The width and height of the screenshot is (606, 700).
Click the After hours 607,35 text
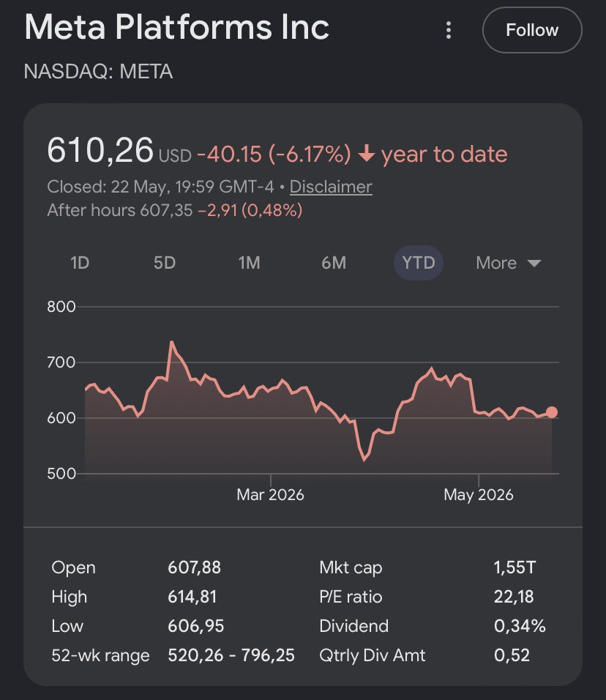[x=120, y=210]
